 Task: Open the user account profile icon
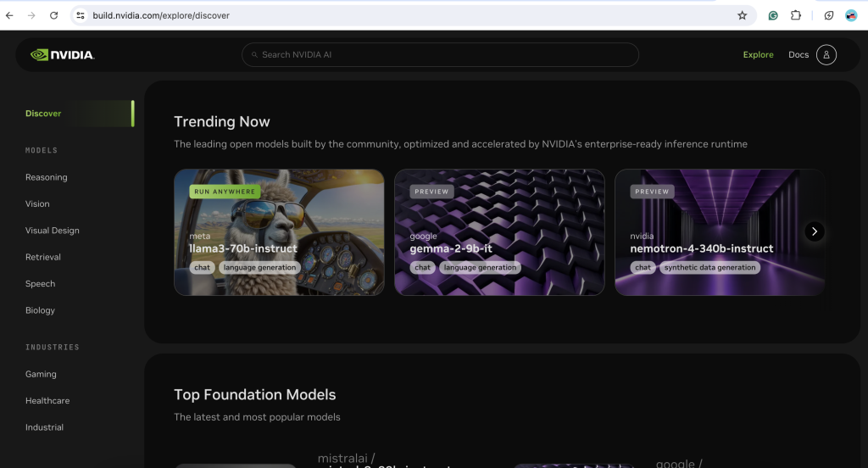[x=826, y=55]
